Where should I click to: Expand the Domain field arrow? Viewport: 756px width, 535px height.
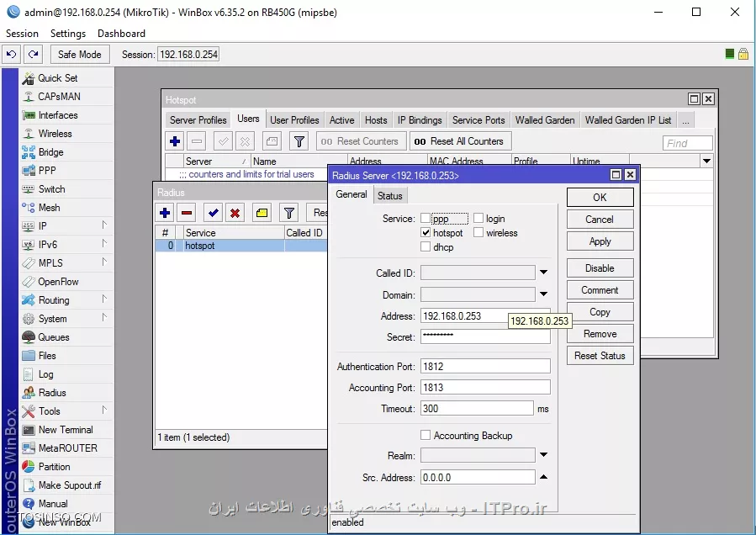tap(543, 294)
